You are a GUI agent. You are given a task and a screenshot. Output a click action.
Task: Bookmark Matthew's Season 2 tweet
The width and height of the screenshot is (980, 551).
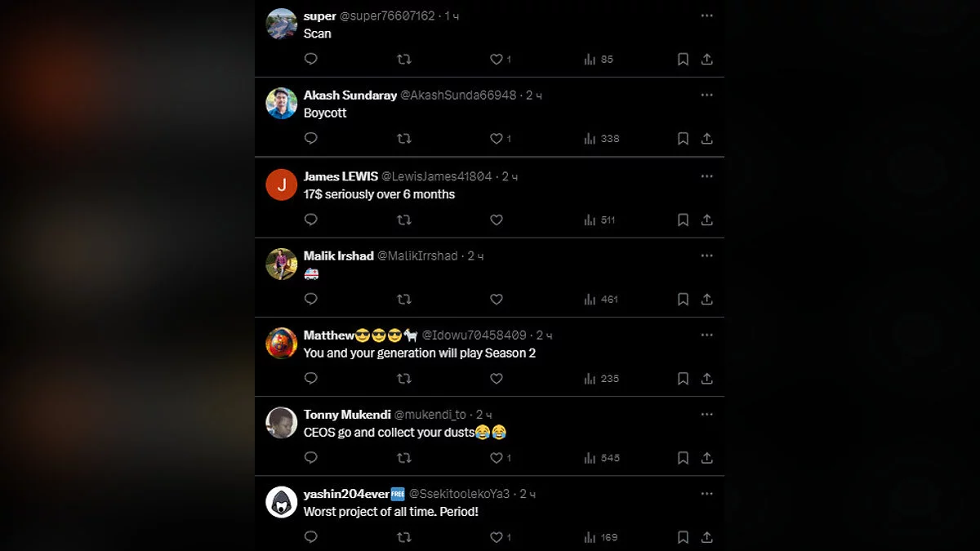click(683, 379)
